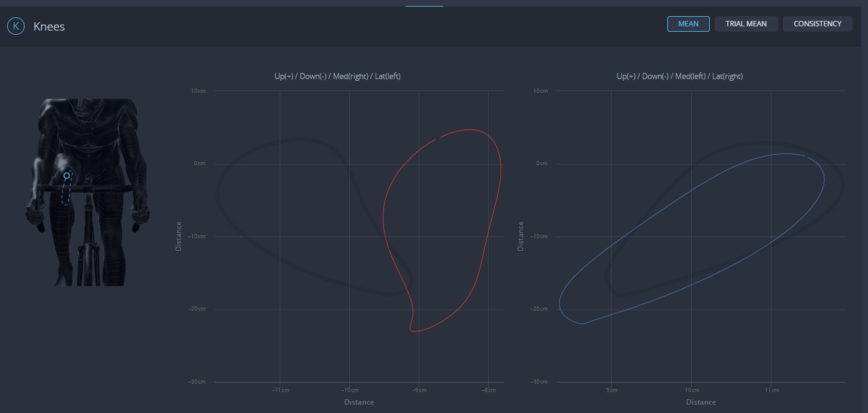Click the Med(right) / Lat(left) chart title

click(x=337, y=76)
